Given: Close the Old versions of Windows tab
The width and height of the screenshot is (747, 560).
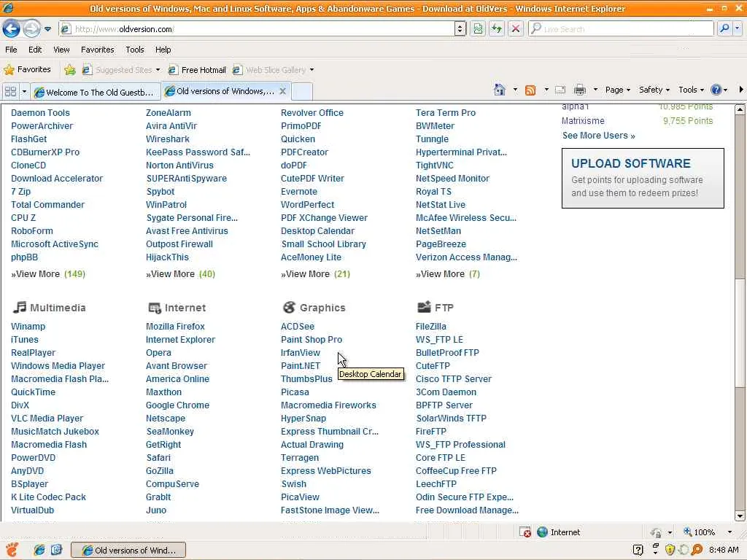Looking at the screenshot, I should coord(282,91).
